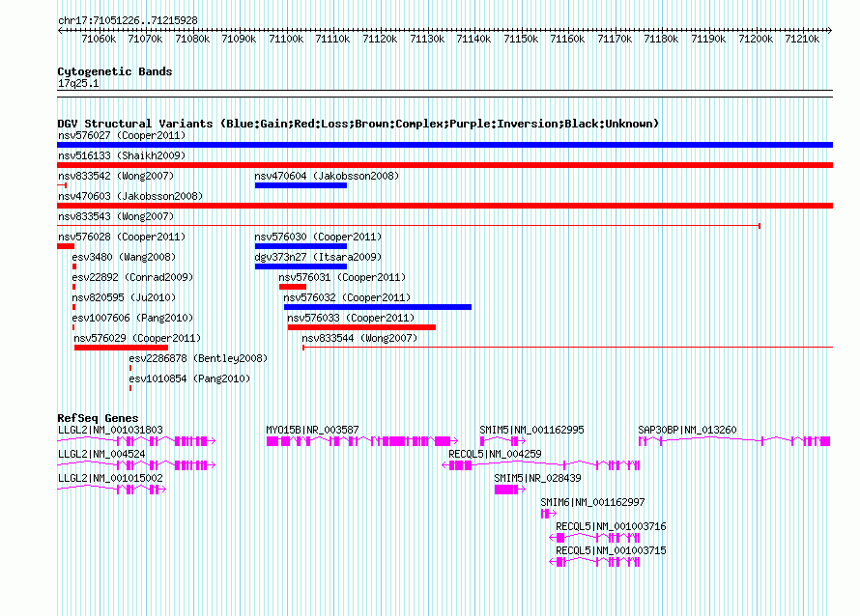Viewport: 860px width, 616px height.
Task: Click the SAP30BP gene structure glyph
Action: [734, 441]
